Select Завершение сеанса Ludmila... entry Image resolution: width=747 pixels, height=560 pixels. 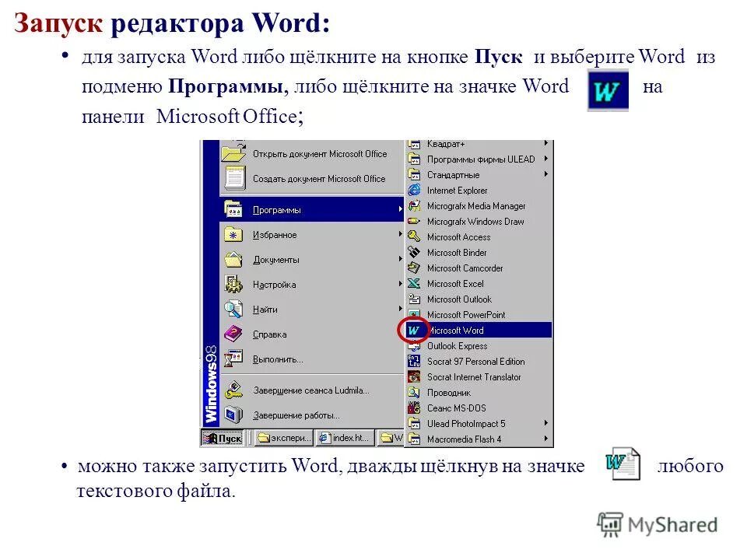coord(312,390)
